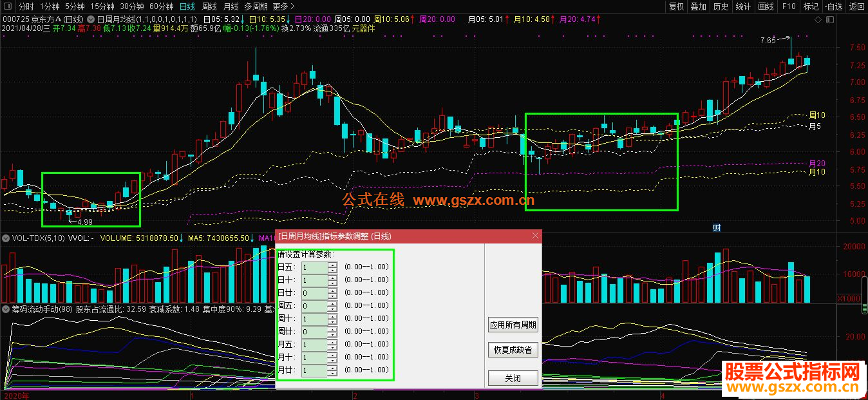Switch to 1分钟 period

[x=50, y=6]
